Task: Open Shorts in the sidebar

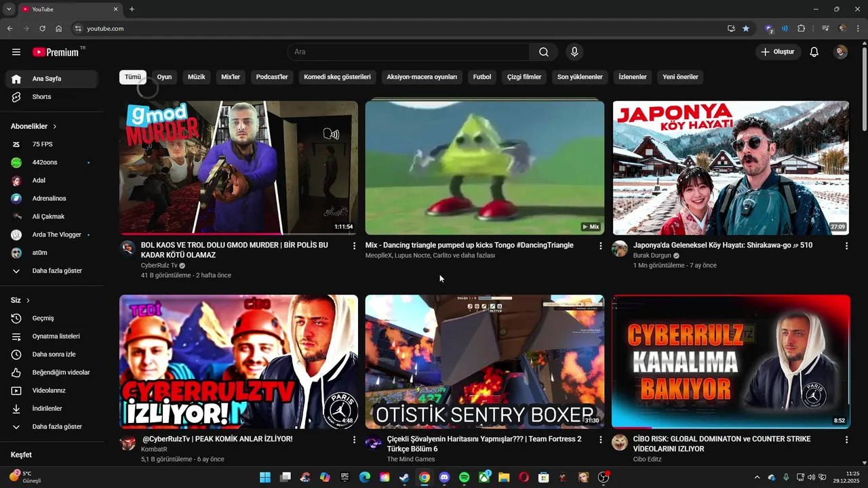Action: pyautogui.click(x=52, y=97)
